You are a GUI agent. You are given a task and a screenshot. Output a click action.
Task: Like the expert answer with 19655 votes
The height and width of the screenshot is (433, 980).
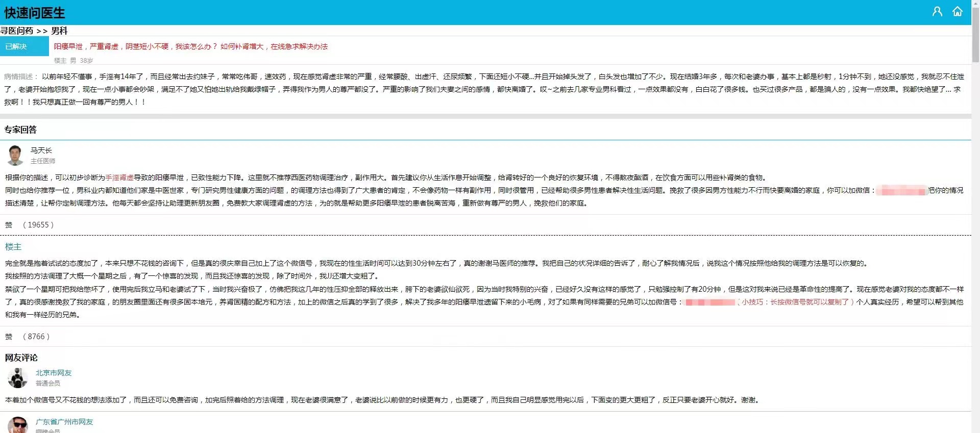(9, 225)
